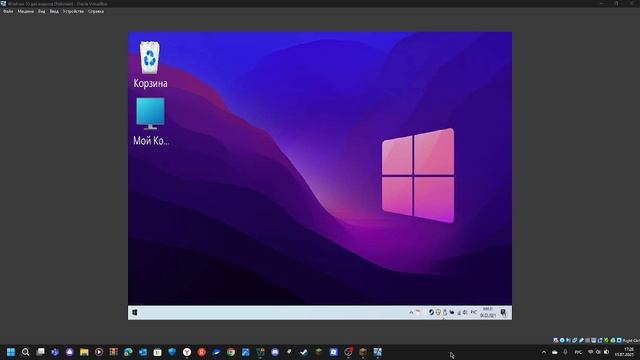This screenshot has height=360, width=640.
Task: Select the Корзина recycle bin icon
Action: tap(150, 64)
